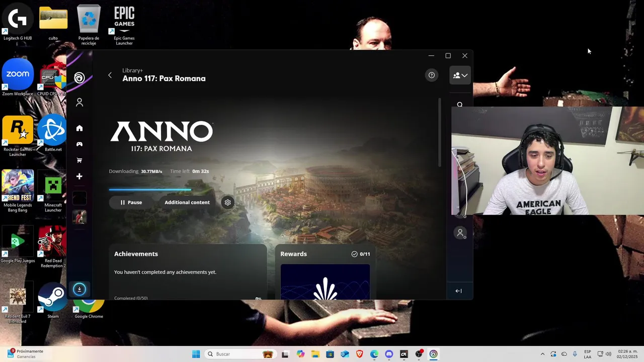Open Brave browser from the taskbar

pyautogui.click(x=359, y=354)
